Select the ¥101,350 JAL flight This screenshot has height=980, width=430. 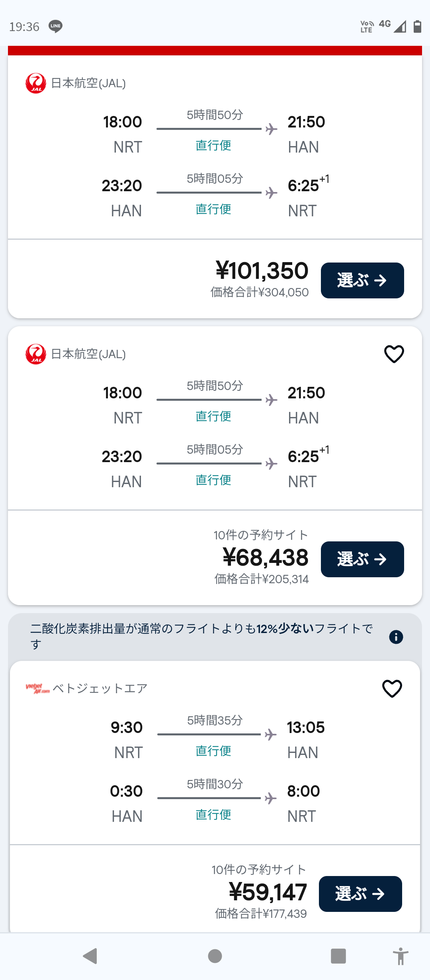click(362, 280)
